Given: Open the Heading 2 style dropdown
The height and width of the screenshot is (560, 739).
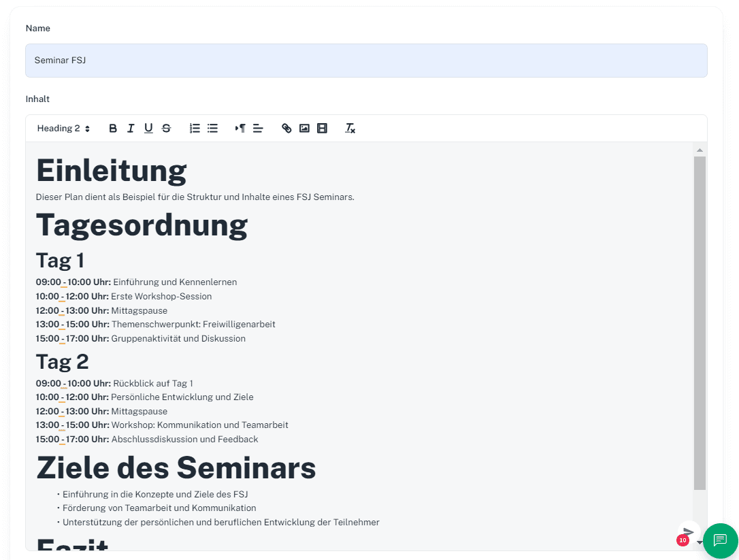Looking at the screenshot, I should click(63, 128).
